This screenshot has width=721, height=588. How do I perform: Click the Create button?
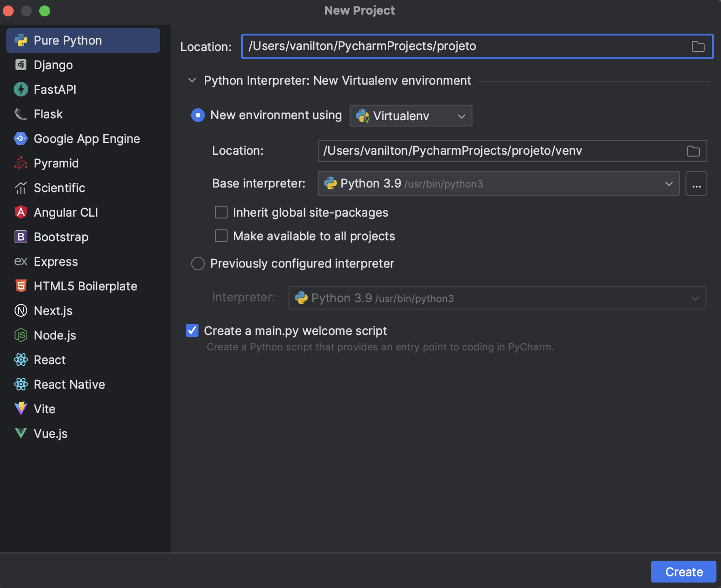point(684,572)
